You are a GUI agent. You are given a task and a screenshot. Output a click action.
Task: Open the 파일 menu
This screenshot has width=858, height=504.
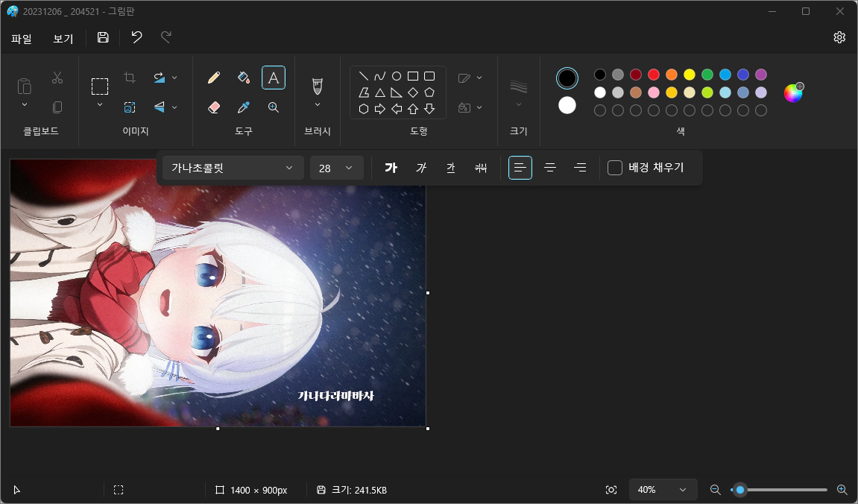[22, 38]
